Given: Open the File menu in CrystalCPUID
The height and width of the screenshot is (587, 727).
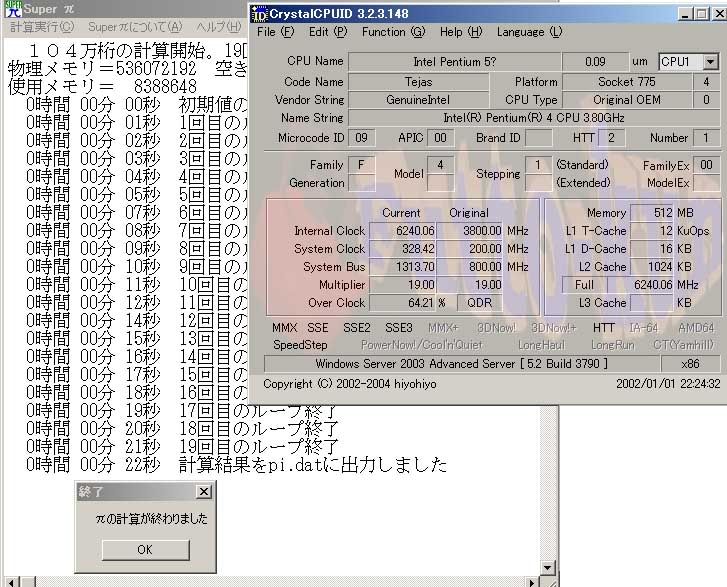Looking at the screenshot, I should pyautogui.click(x=275, y=32).
